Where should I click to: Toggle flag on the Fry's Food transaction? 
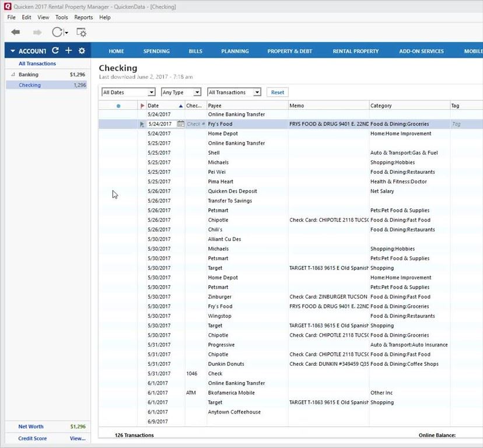(142, 124)
